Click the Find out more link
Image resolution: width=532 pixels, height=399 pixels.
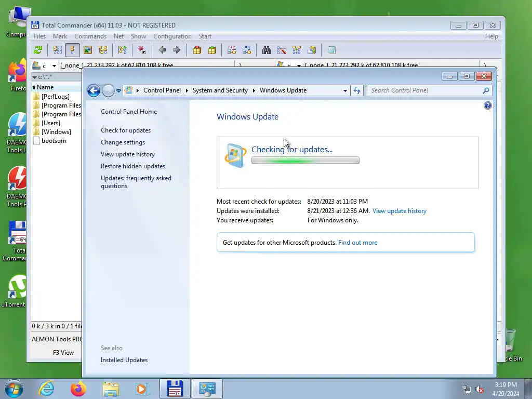pyautogui.click(x=357, y=243)
